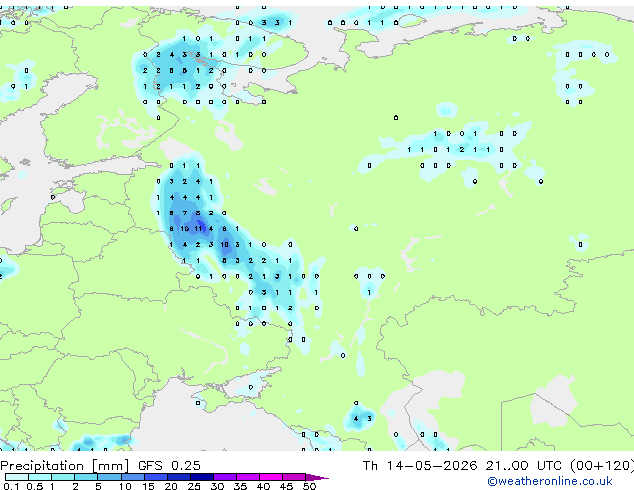Click legend scale label "45"
Screen dimensions: 634x490
click(286, 486)
